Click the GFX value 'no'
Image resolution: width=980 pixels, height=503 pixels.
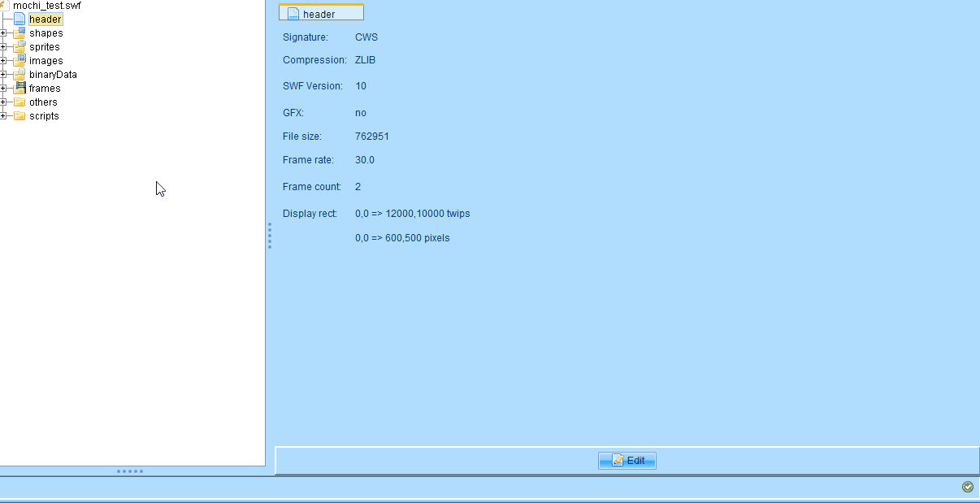(x=361, y=113)
